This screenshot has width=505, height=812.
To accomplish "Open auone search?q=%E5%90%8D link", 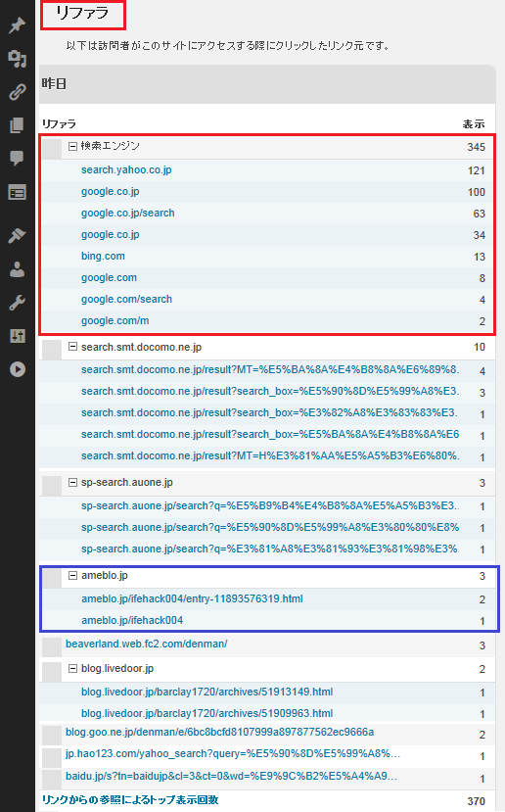I will tap(270, 527).
